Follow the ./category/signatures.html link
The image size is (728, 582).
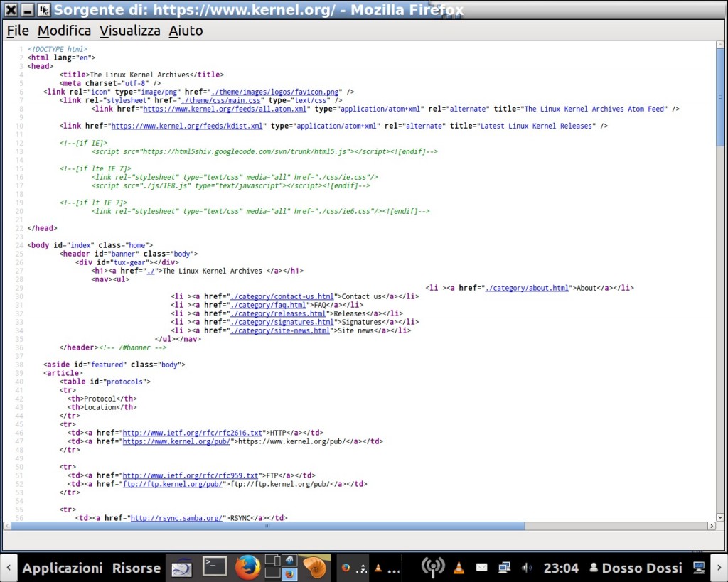(x=282, y=322)
